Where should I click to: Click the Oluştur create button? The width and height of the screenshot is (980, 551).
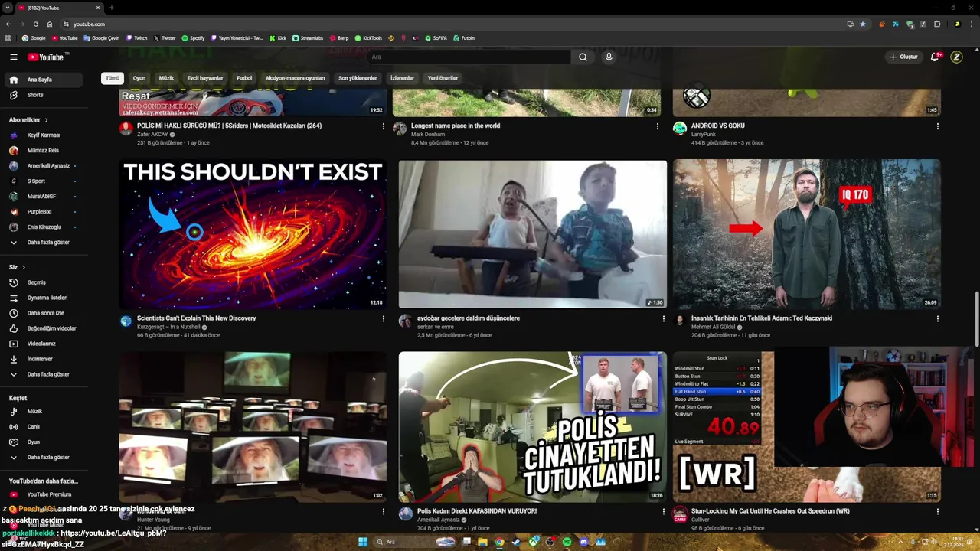point(903,57)
